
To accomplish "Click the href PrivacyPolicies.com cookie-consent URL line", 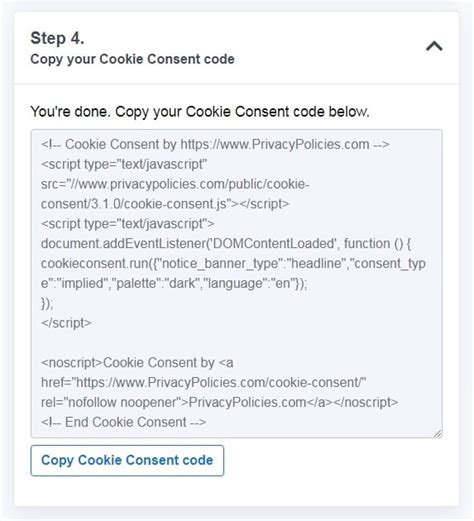I will point(203,383).
